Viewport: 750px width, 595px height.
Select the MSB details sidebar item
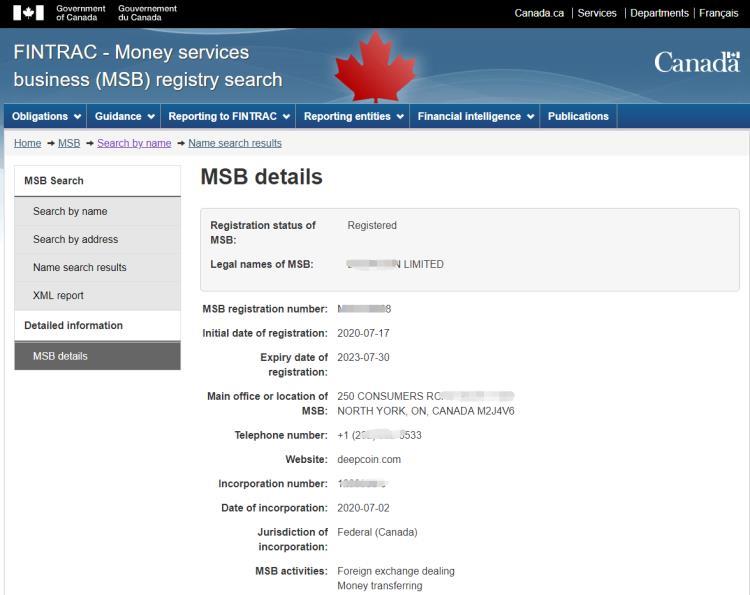pyautogui.click(x=98, y=356)
